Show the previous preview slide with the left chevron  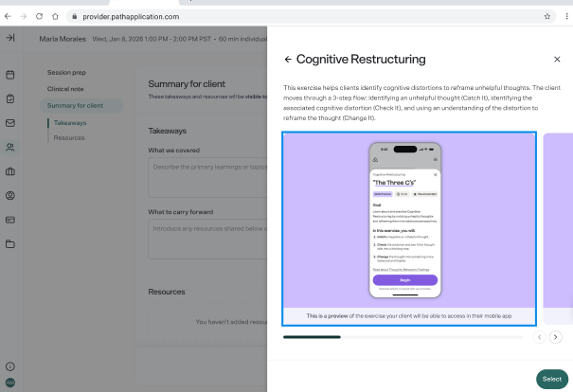[x=540, y=337]
